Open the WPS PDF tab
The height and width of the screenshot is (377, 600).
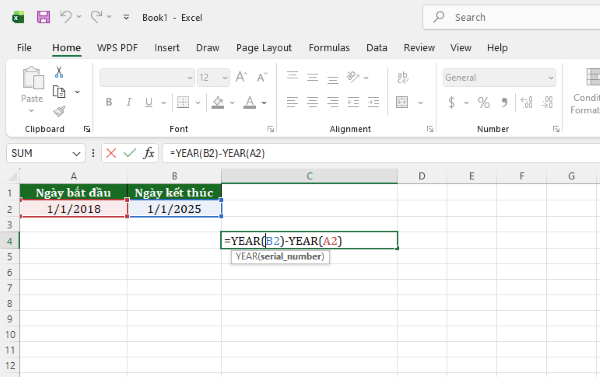point(117,48)
